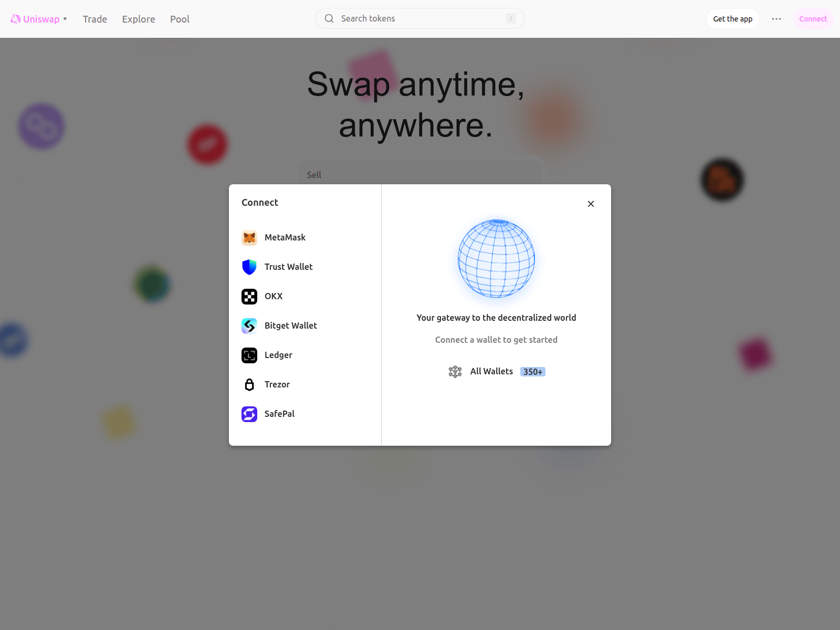This screenshot has height=630, width=840.
Task: Click 'Connect a wallet to get started' text
Action: click(x=496, y=340)
